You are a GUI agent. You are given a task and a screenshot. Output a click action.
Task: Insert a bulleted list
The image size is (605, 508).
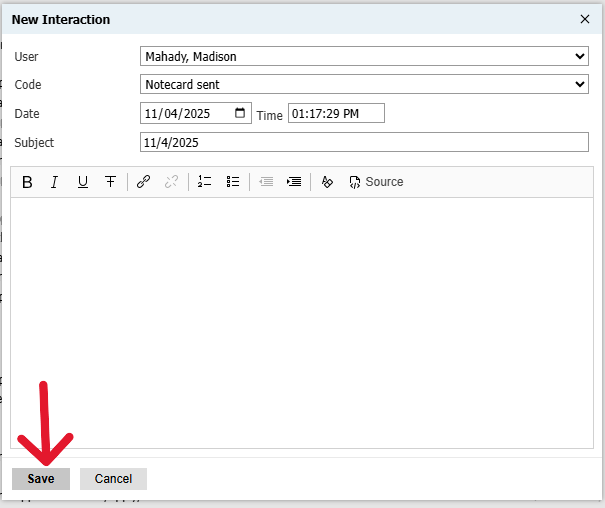point(233,182)
